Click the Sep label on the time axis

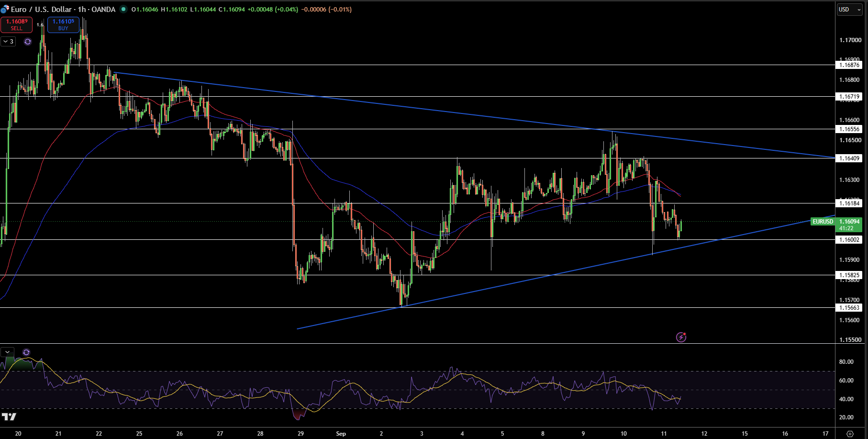341,434
